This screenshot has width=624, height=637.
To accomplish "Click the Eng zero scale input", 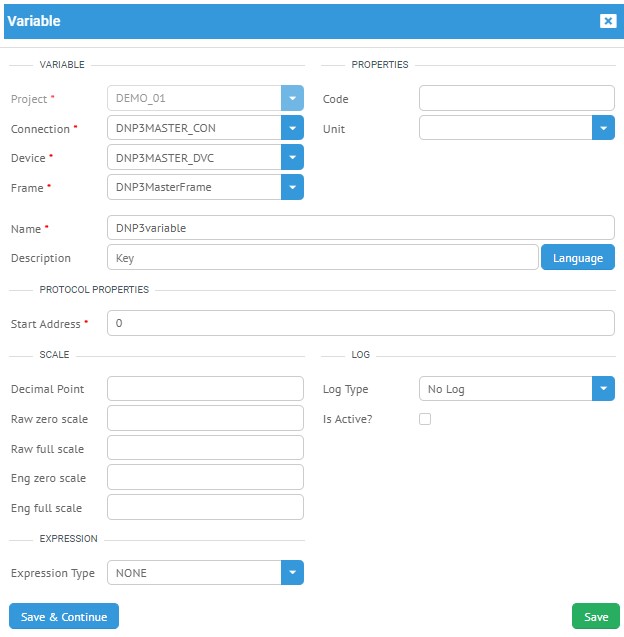I will (x=205, y=477).
